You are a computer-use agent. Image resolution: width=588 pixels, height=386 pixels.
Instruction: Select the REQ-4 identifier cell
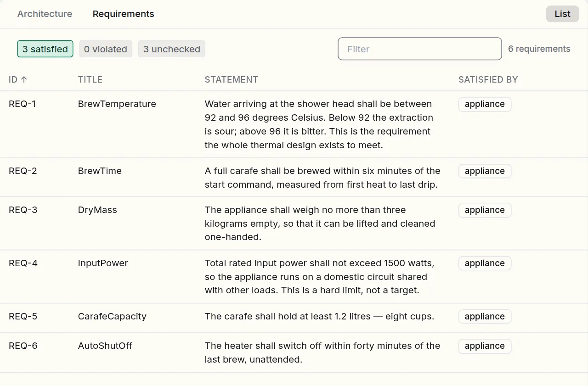[x=23, y=263]
